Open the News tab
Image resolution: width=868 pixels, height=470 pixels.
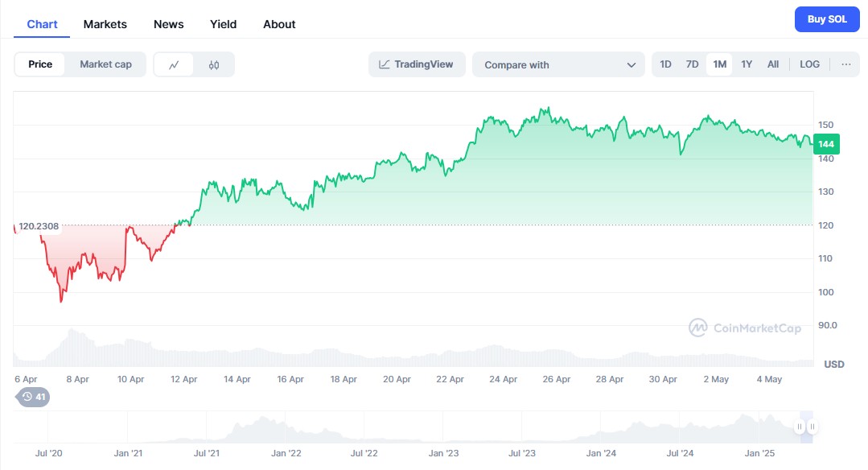[169, 24]
